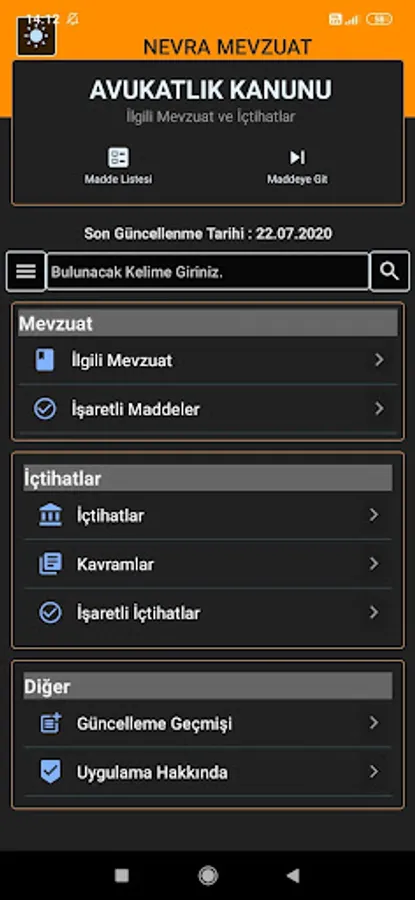Tap the Uygulama Hakkında shield icon
This screenshot has height=900, width=415.
click(x=51, y=772)
